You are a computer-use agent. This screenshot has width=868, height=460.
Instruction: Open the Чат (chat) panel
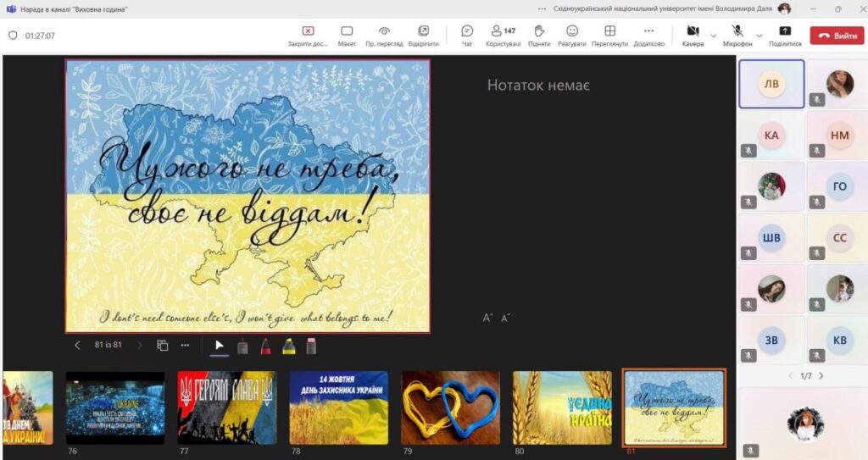467,35
